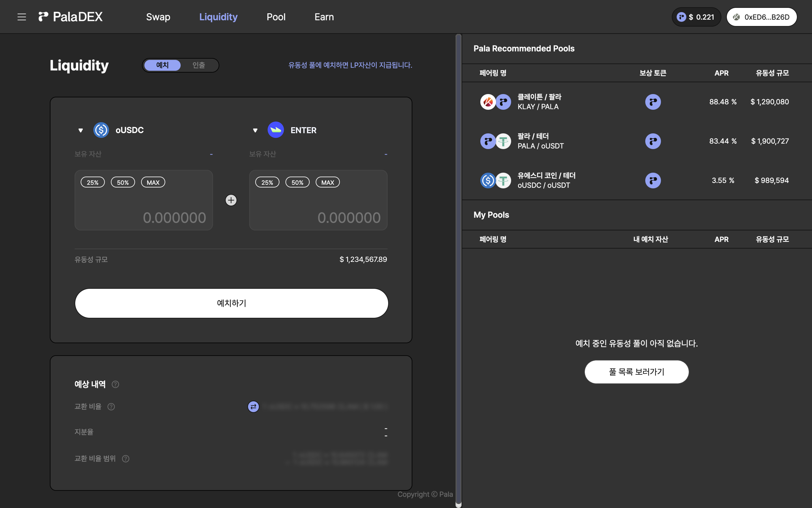812x508 pixels.
Task: Go to the Swap tab
Action: pos(158,17)
